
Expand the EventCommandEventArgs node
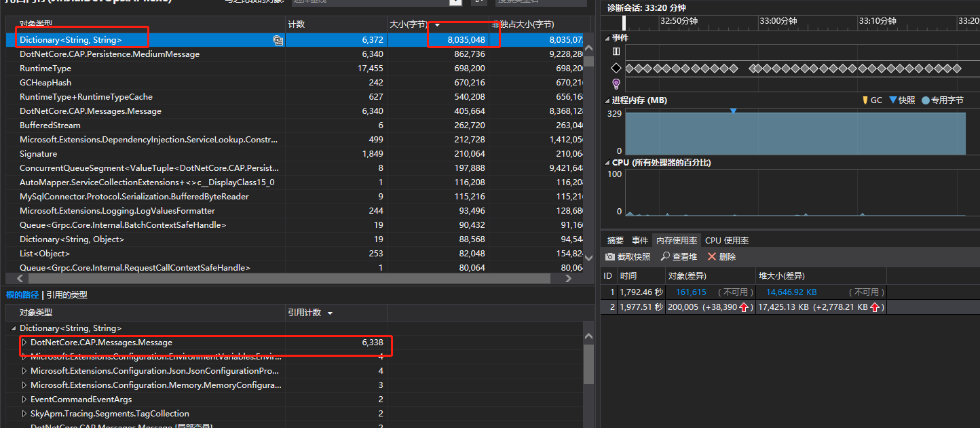[x=24, y=400]
